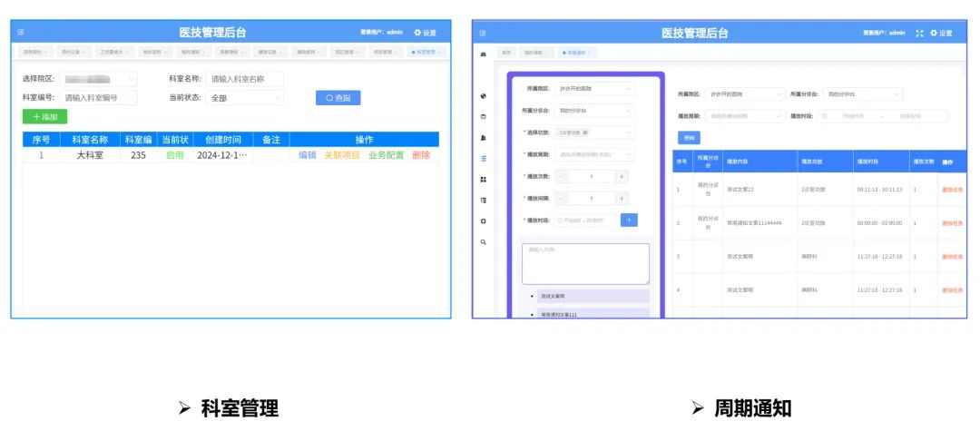Screen dimensions: 980x441
Task: Open 关联项目 for the 大科室 row
Action: click(x=342, y=155)
